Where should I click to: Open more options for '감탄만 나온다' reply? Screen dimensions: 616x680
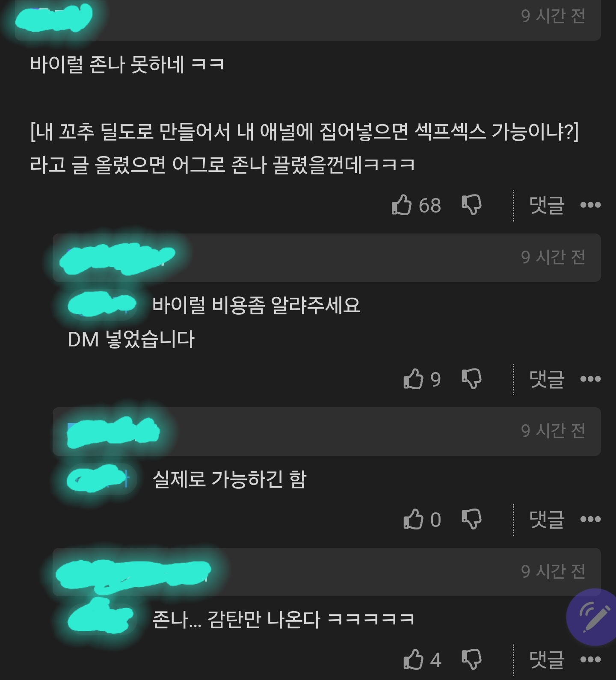pyautogui.click(x=590, y=659)
